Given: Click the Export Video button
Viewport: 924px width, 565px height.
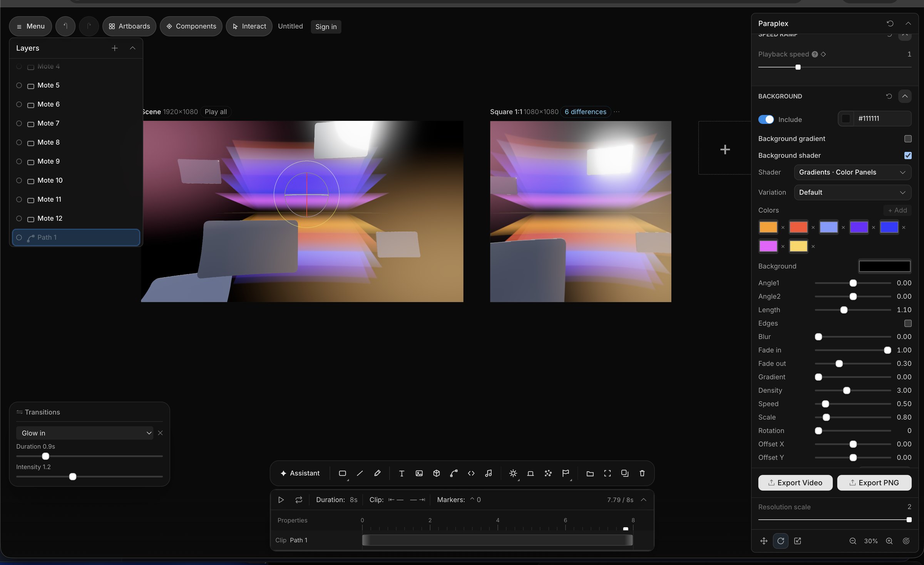Looking at the screenshot, I should (x=795, y=483).
